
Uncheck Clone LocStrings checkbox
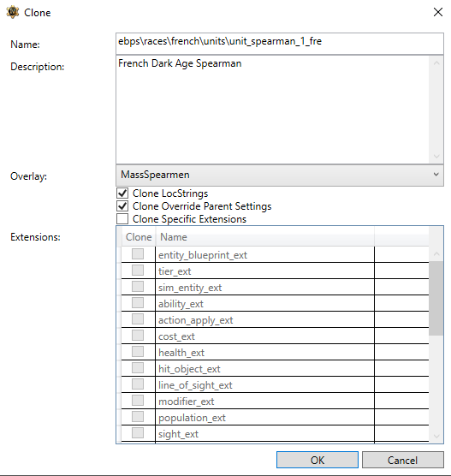tap(122, 193)
